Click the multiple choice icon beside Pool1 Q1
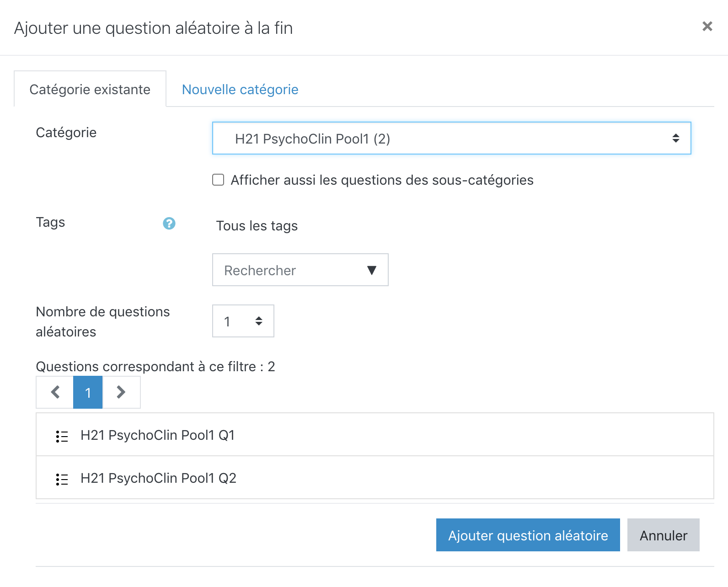The height and width of the screenshot is (587, 728). coord(62,436)
